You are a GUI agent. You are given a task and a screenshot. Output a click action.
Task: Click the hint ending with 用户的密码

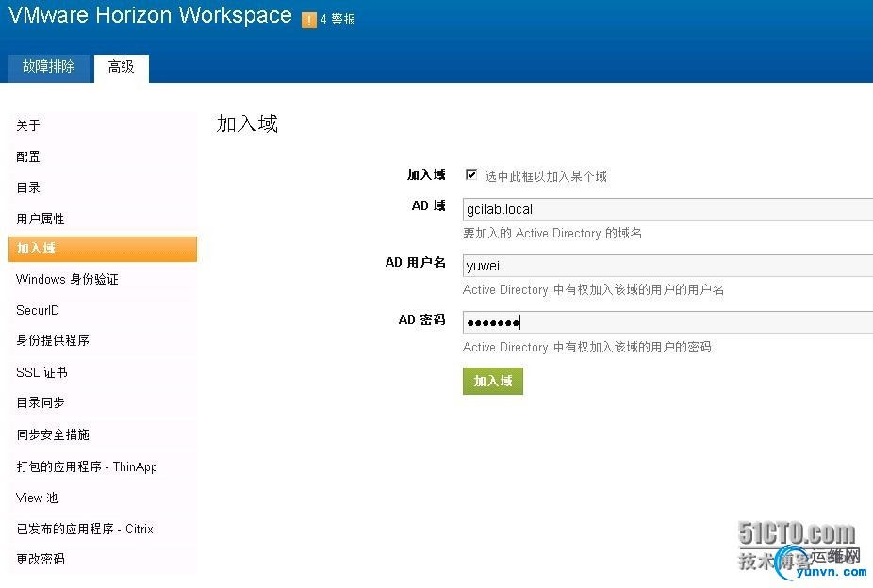587,347
